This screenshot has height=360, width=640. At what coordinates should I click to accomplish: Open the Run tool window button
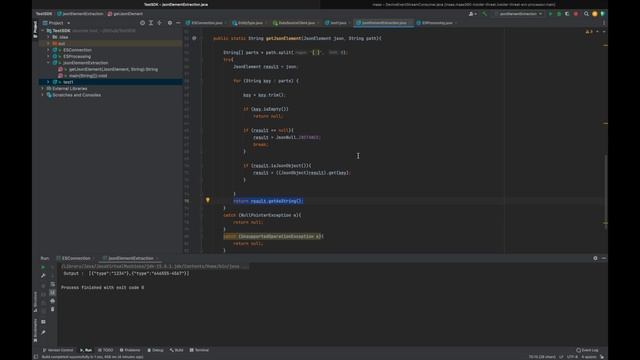tap(86, 350)
